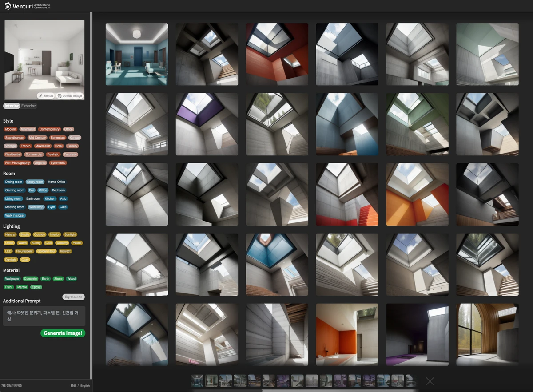Image resolution: width=533 pixels, height=392 pixels.
Task: Select the Natural lighting tag
Action: click(x=10, y=234)
